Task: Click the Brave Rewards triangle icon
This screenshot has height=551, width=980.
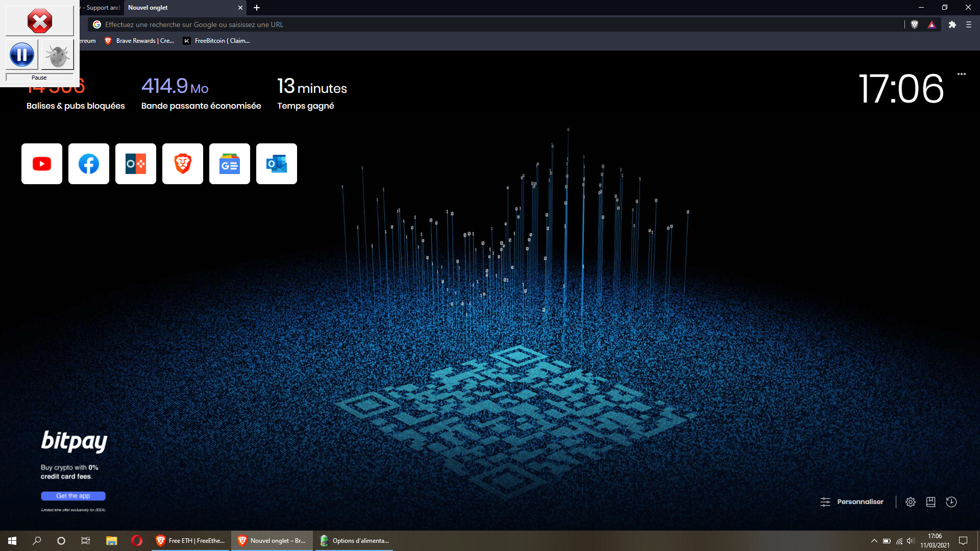Action: click(932, 24)
